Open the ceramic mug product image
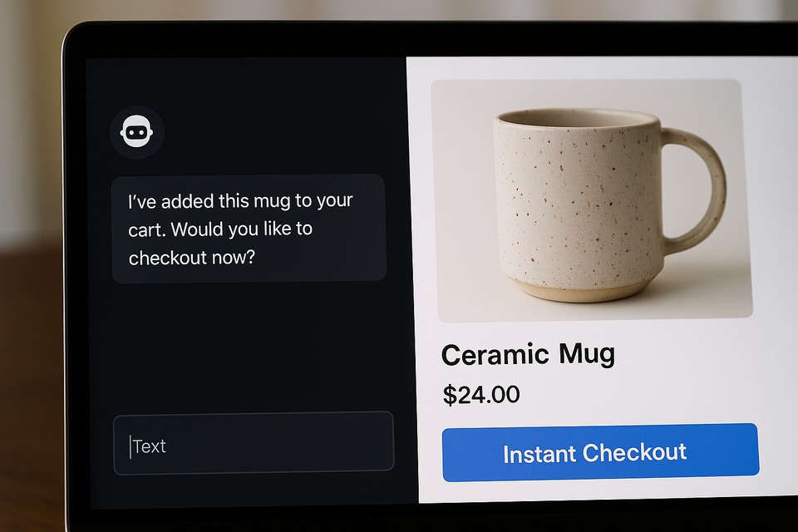The width and height of the screenshot is (798, 532). 592,200
